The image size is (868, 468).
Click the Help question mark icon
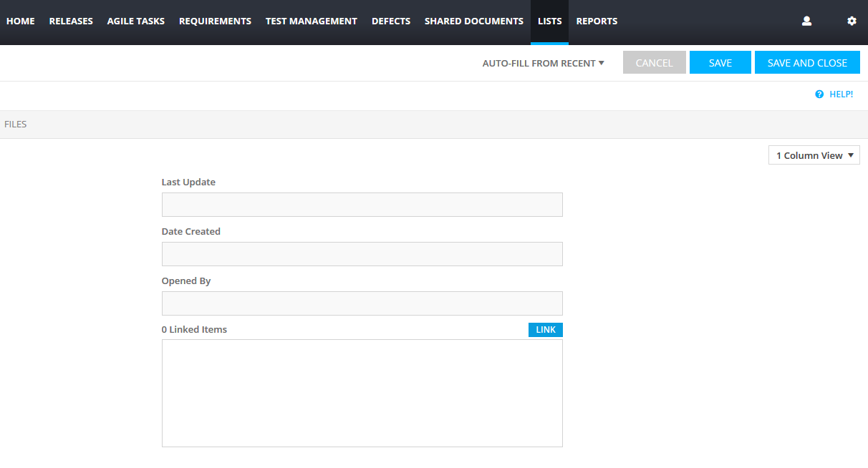pyautogui.click(x=819, y=94)
